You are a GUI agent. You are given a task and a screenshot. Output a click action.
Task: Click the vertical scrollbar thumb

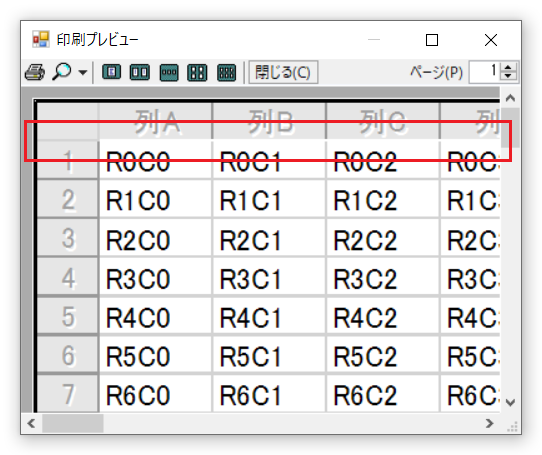coord(510,128)
